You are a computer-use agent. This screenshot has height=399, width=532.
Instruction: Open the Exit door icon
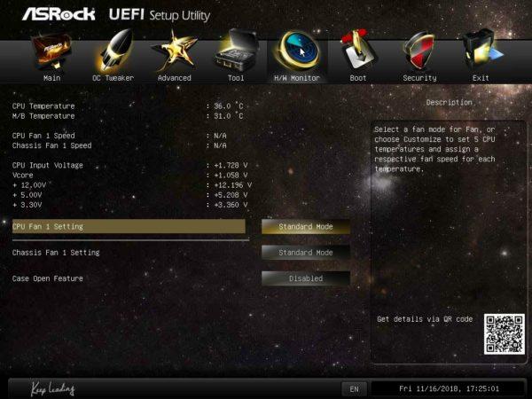pos(481,51)
